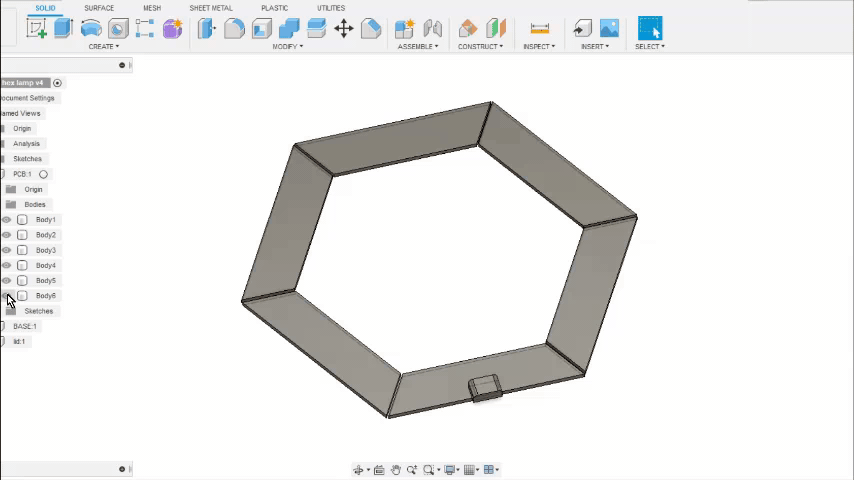Open CREATE dropdown menu
Image resolution: width=854 pixels, height=480 pixels.
point(103,47)
